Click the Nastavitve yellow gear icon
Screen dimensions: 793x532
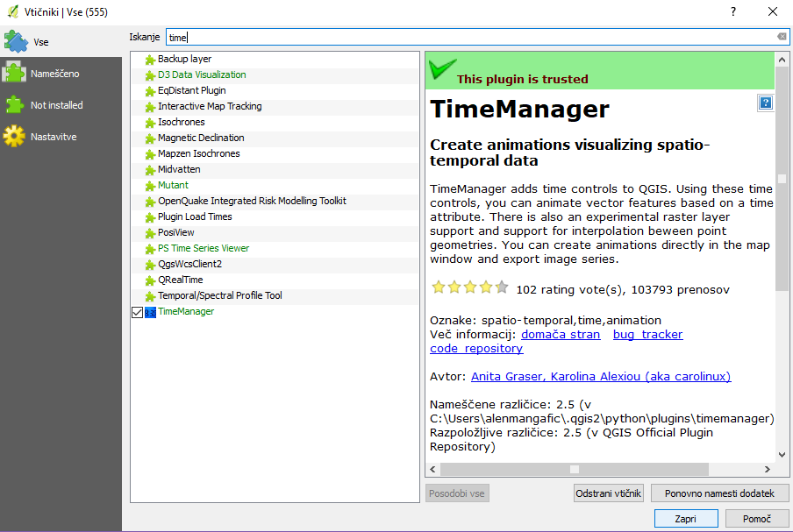pos(14,136)
